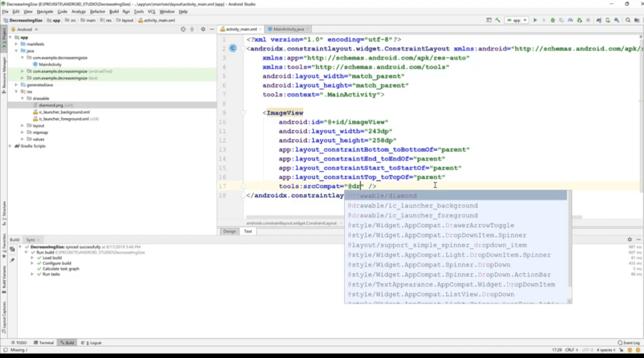The width and height of the screenshot is (644, 358).
Task: Click the CRLF line separator indicator
Action: pyautogui.click(x=571, y=350)
